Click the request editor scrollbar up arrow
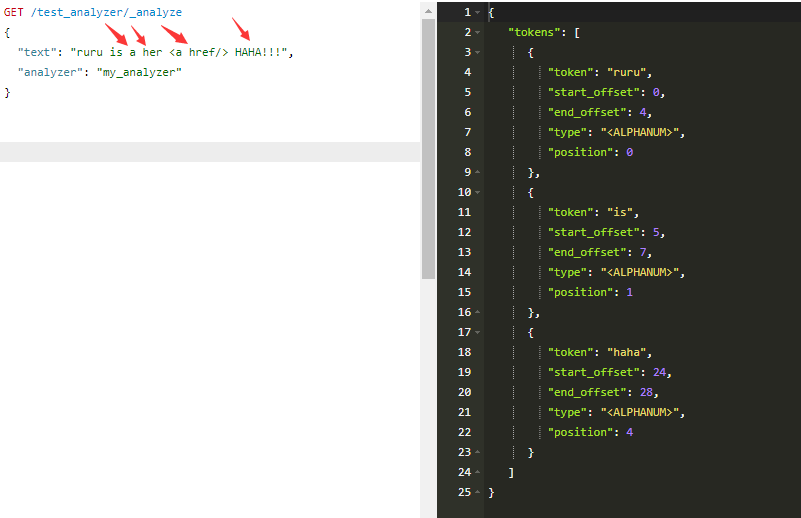The width and height of the screenshot is (801, 518). [x=428, y=11]
